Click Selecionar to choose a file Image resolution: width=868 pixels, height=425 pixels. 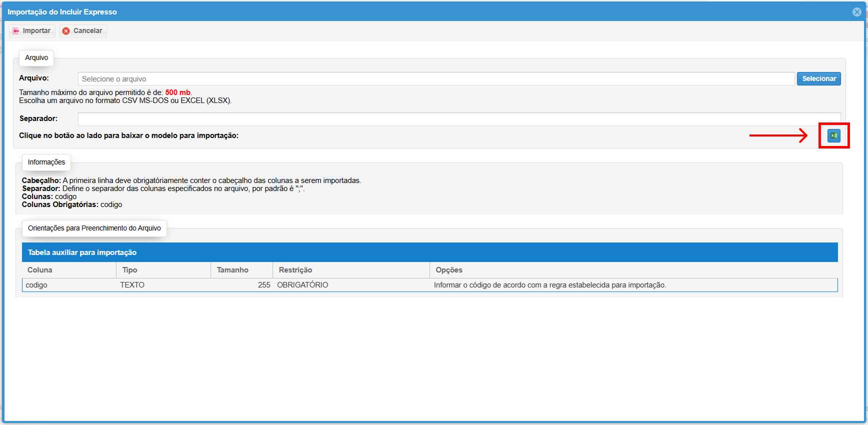(x=818, y=79)
